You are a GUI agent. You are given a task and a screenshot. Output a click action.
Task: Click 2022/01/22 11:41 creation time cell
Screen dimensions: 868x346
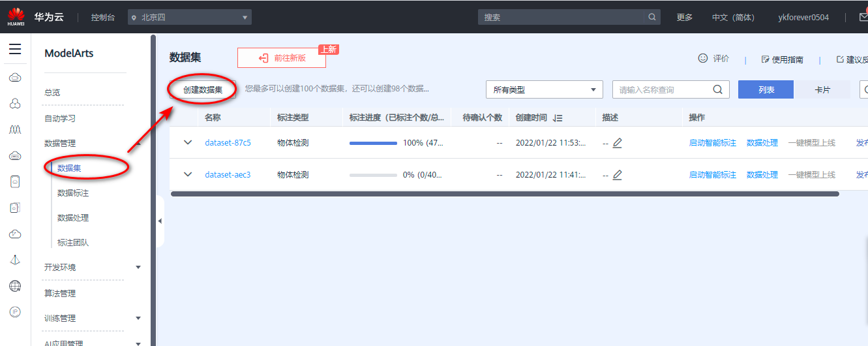tap(550, 174)
